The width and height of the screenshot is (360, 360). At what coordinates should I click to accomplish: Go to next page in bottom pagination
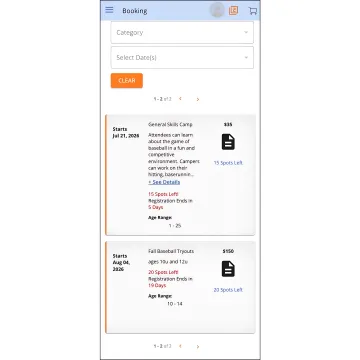click(x=198, y=346)
